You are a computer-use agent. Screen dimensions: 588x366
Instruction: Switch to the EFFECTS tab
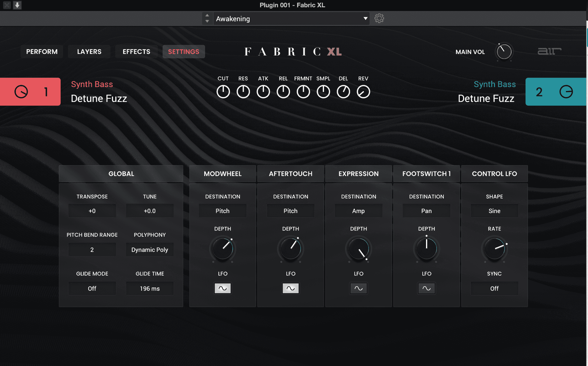click(x=136, y=51)
